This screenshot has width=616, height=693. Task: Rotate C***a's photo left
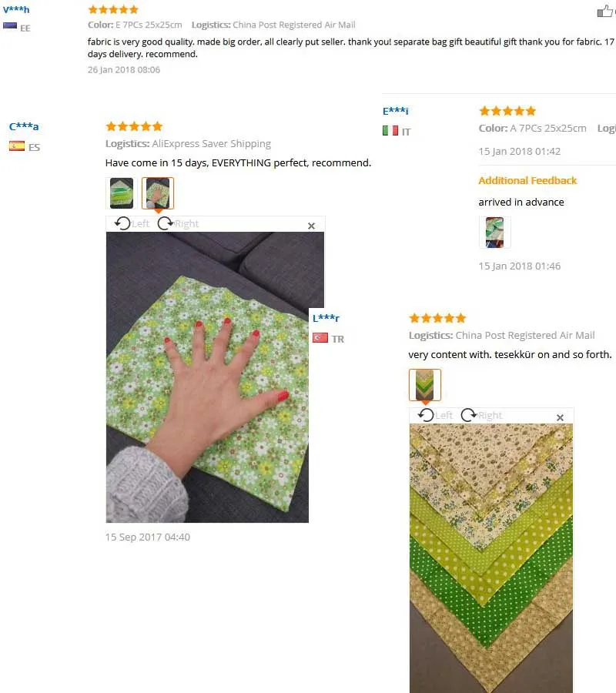(x=132, y=223)
